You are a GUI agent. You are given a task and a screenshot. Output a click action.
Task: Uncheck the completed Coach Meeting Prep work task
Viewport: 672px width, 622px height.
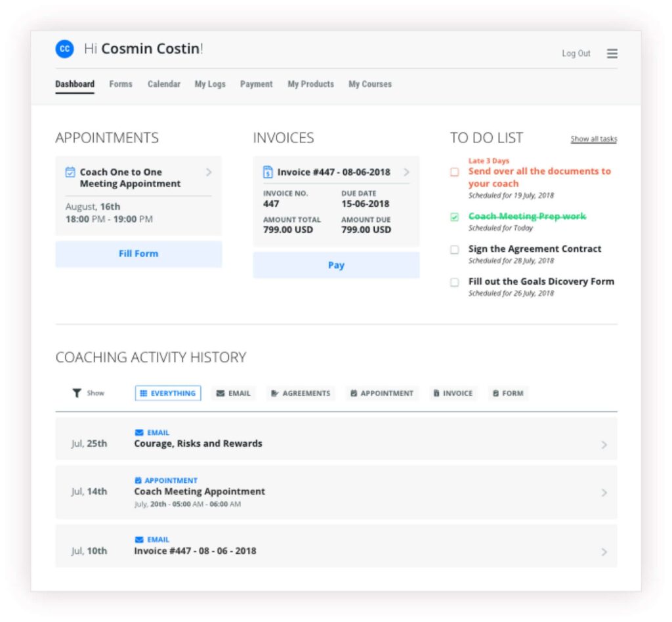coord(454,216)
